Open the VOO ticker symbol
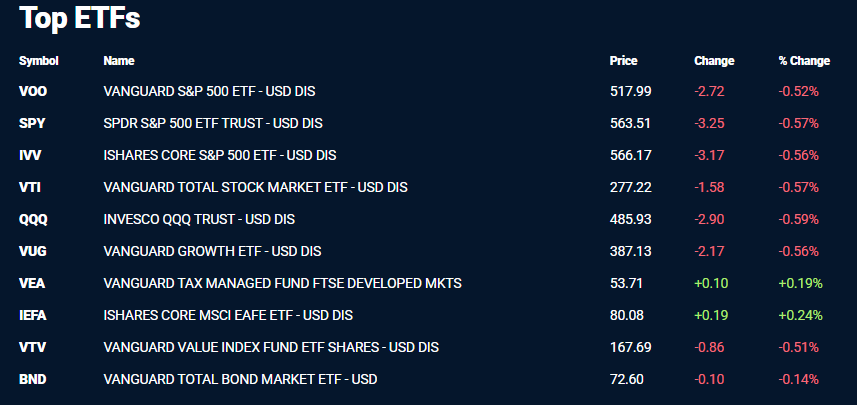Image resolution: width=857 pixels, height=405 pixels. 33,91
